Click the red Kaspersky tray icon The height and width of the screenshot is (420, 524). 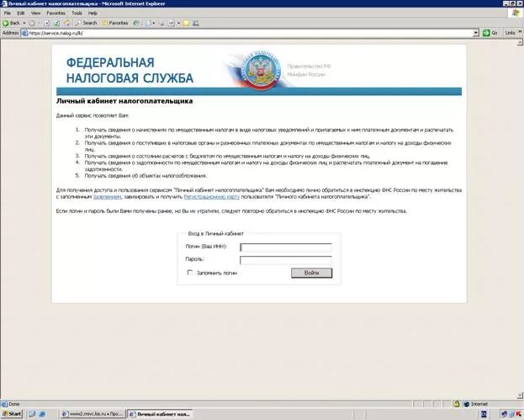519,414
